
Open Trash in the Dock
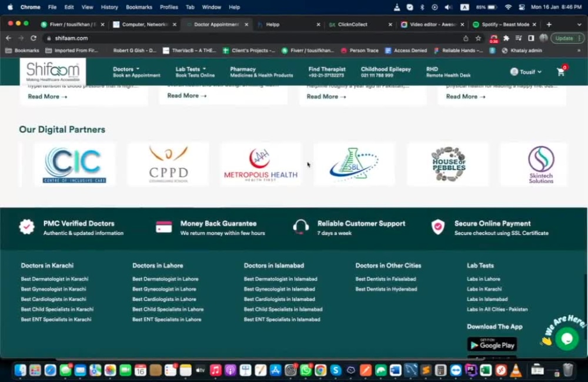click(x=568, y=370)
